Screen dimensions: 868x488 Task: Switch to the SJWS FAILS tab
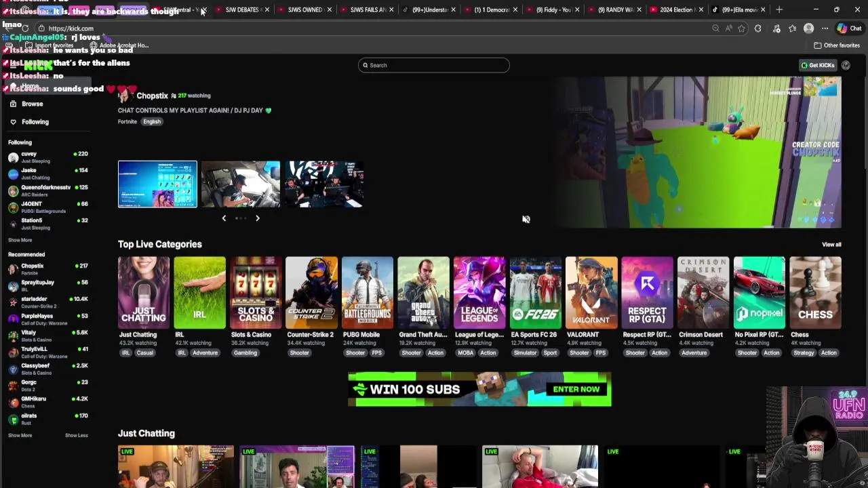pyautogui.click(x=366, y=9)
